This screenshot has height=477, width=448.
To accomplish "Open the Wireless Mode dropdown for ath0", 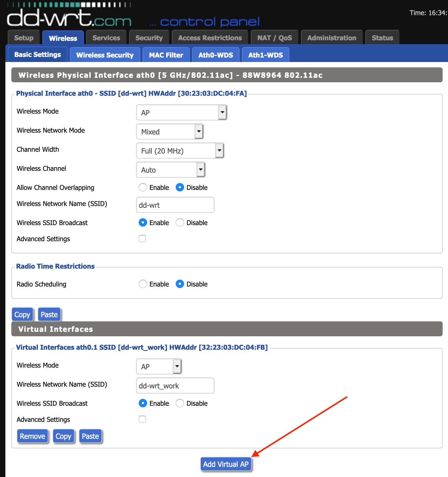I will [x=182, y=112].
